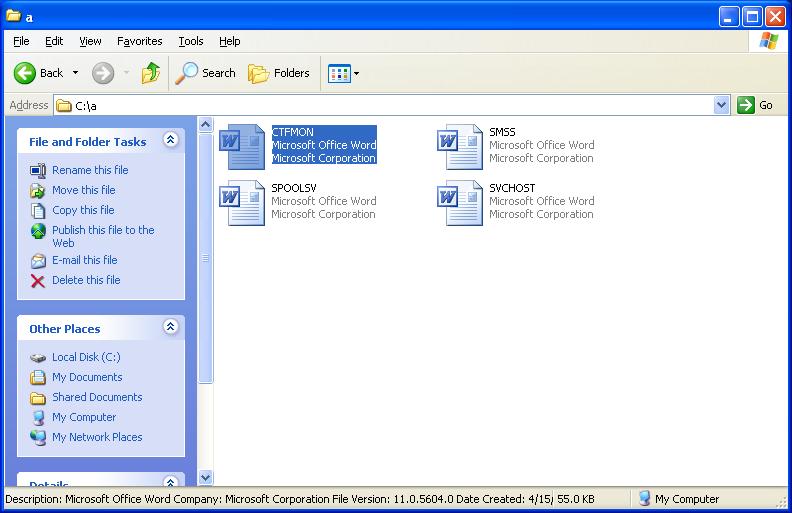Click Rename this file link
The height and width of the screenshot is (513, 792).
90,170
